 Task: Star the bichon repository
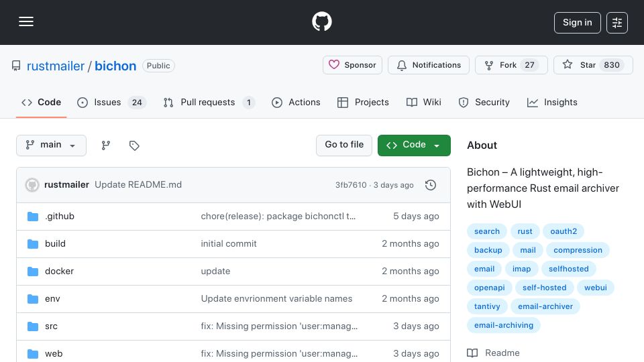pos(593,65)
